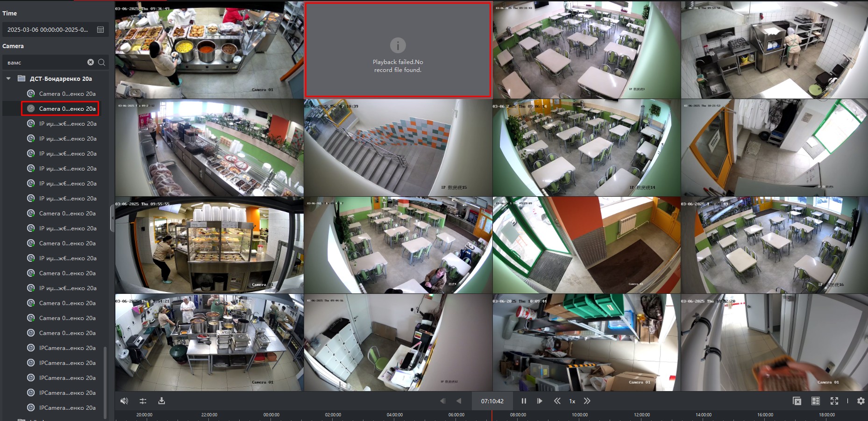The height and width of the screenshot is (421, 868).
Task: Open the calendar date picker
Action: 100,29
